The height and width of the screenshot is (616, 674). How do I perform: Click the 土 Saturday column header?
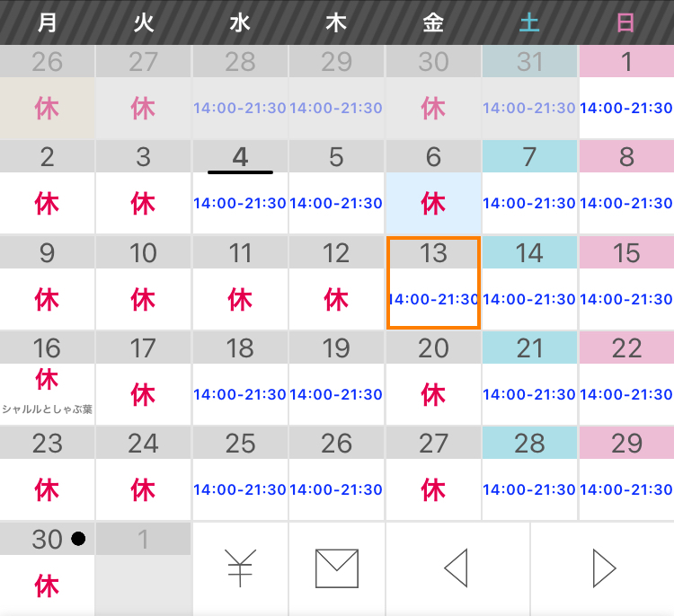tap(529, 22)
